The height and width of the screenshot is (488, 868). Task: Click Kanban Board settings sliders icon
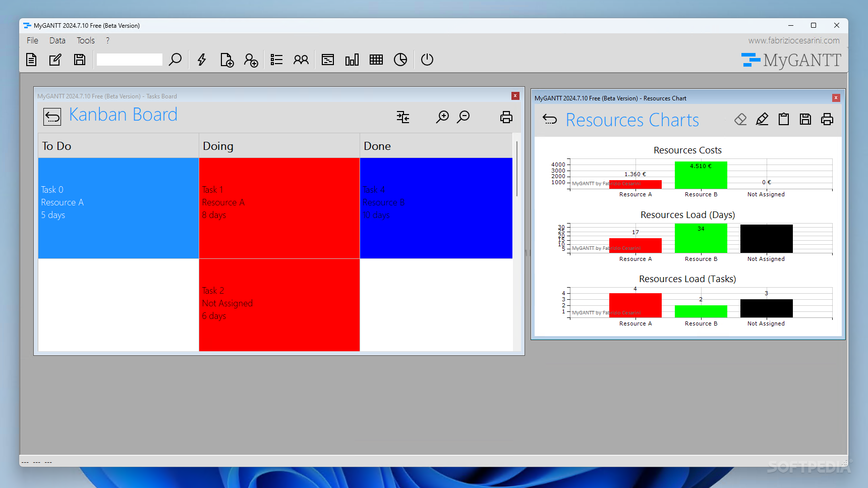[403, 117]
